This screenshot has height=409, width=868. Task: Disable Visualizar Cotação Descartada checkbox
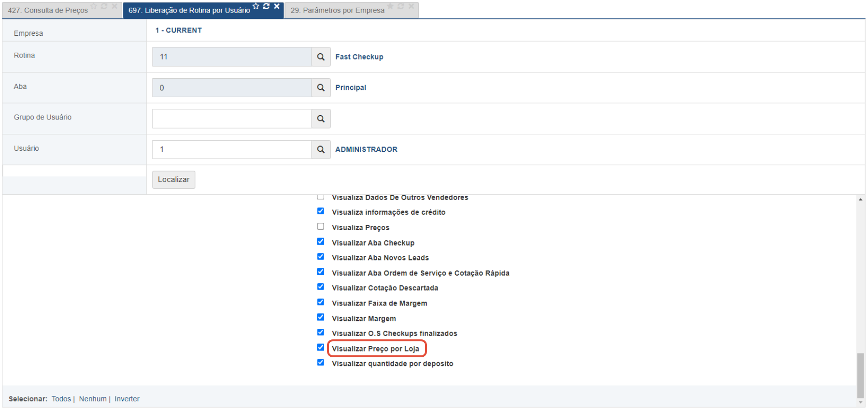coord(321,287)
